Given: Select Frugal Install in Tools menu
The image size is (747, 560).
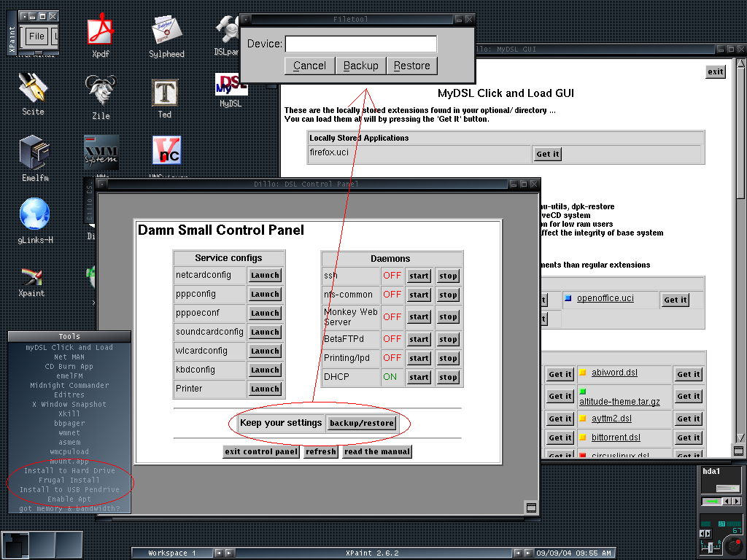Looking at the screenshot, I should [x=69, y=480].
